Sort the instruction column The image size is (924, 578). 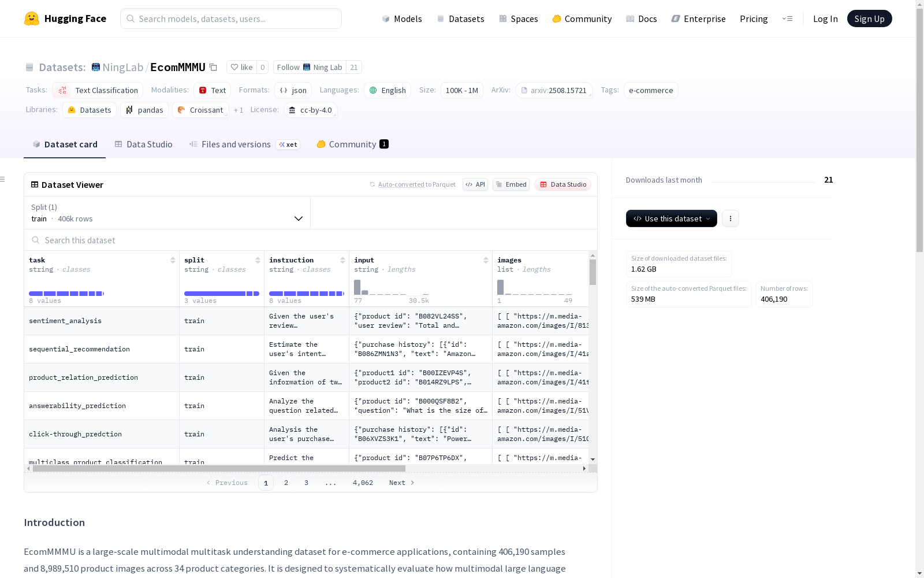pos(342,260)
